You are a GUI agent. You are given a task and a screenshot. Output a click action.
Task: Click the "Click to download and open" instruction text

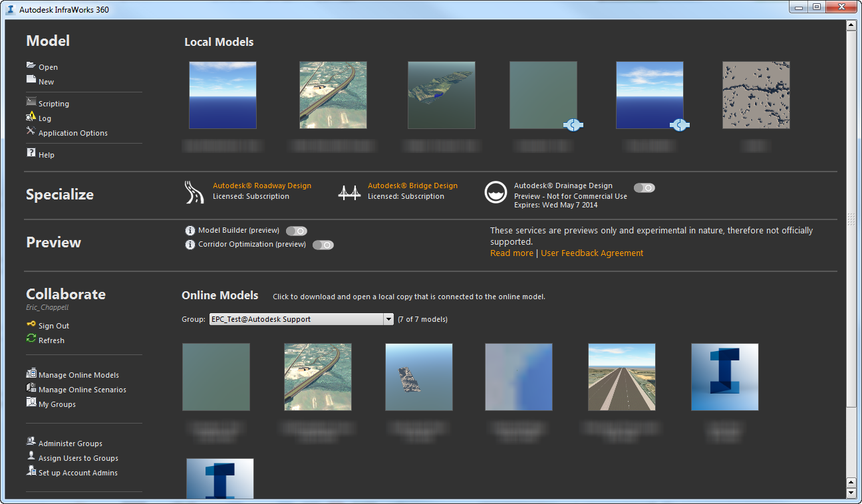pos(409,297)
